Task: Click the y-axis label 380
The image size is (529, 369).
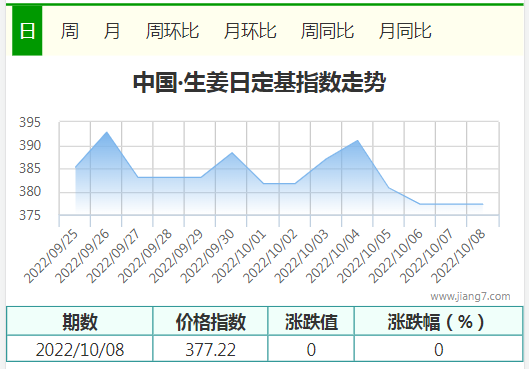Action: click(30, 192)
